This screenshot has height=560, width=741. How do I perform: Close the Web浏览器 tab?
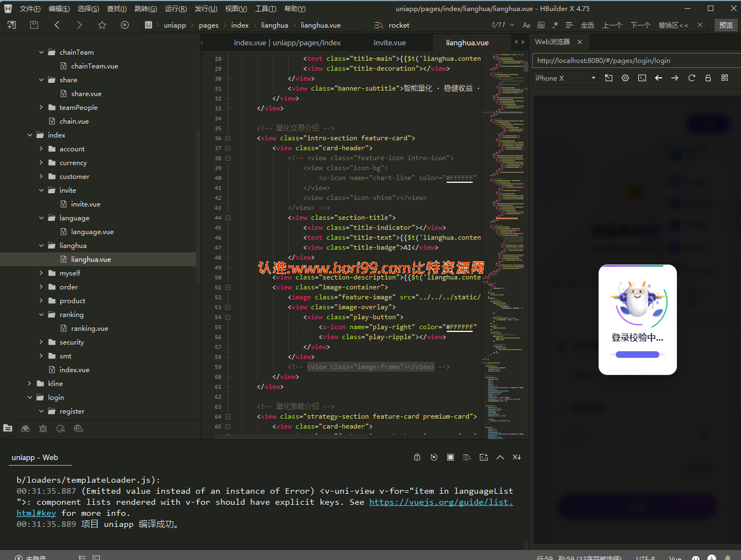point(580,42)
